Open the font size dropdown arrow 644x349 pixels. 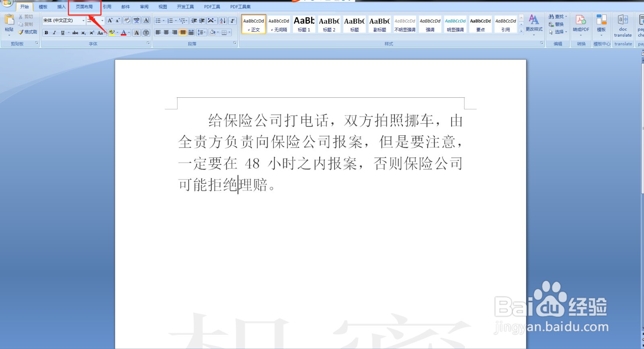(x=102, y=21)
